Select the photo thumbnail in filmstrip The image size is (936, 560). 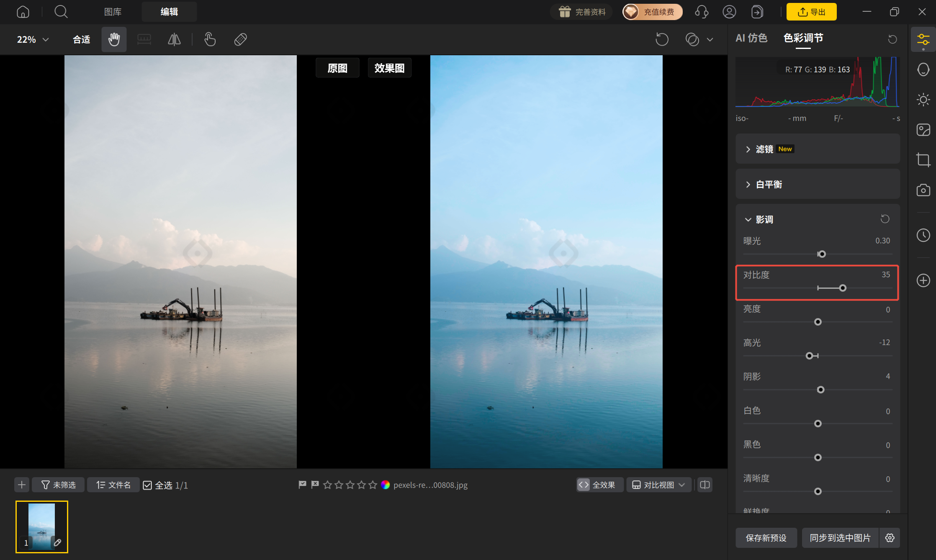click(41, 527)
